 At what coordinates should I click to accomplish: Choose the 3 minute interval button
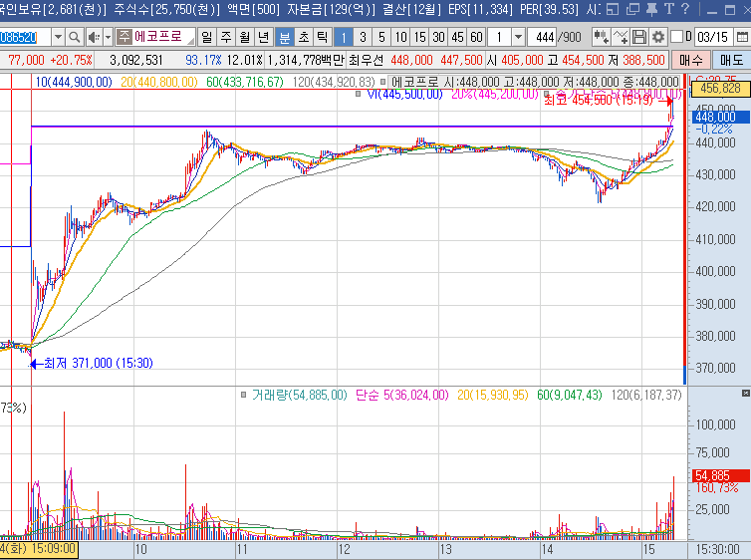click(x=363, y=37)
